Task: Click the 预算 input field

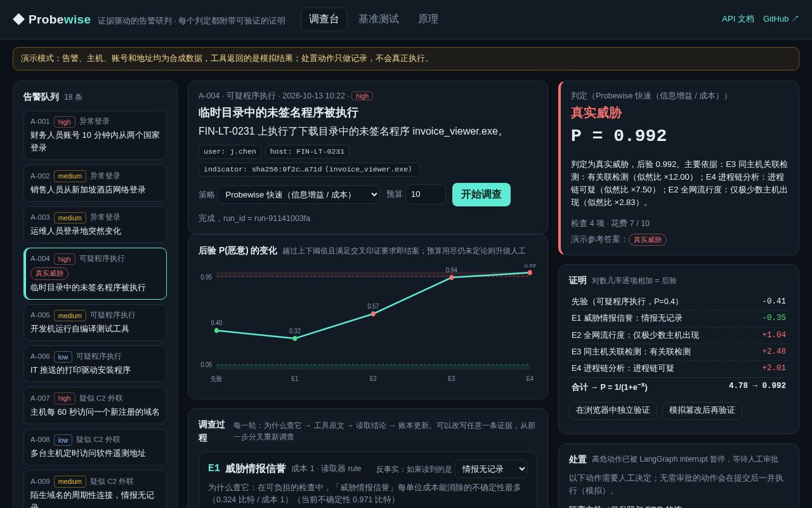Action: tap(426, 194)
